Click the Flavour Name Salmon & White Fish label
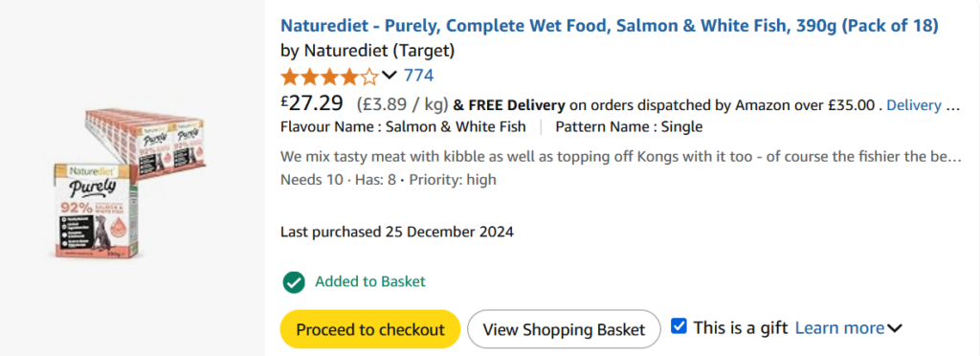This screenshot has width=980, height=356. (x=403, y=127)
